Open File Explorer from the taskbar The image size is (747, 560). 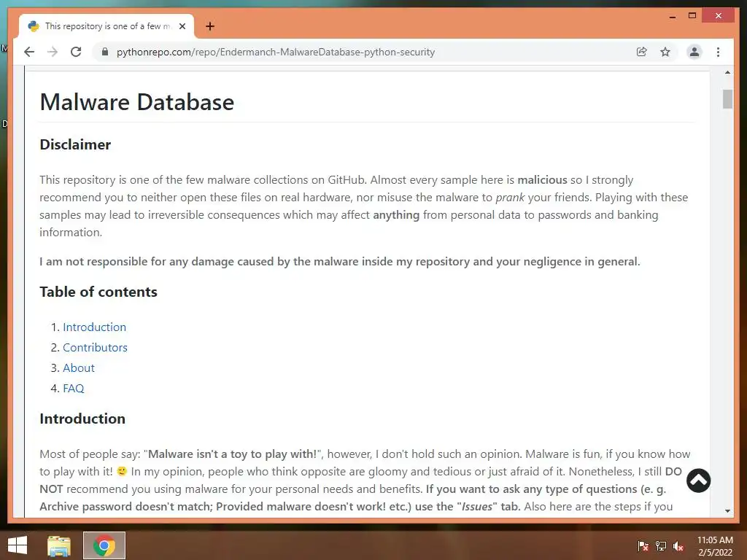click(59, 545)
